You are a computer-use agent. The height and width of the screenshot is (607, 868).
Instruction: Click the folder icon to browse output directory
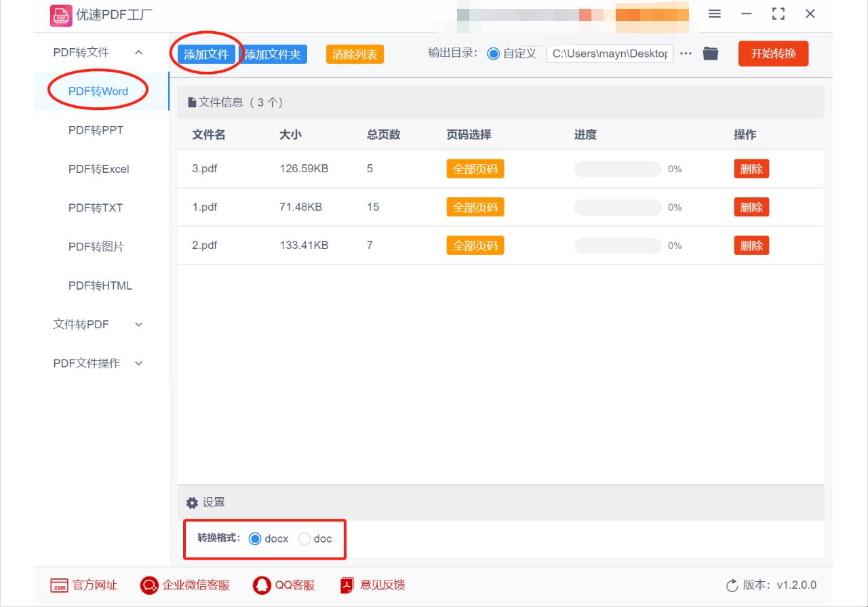(709, 53)
